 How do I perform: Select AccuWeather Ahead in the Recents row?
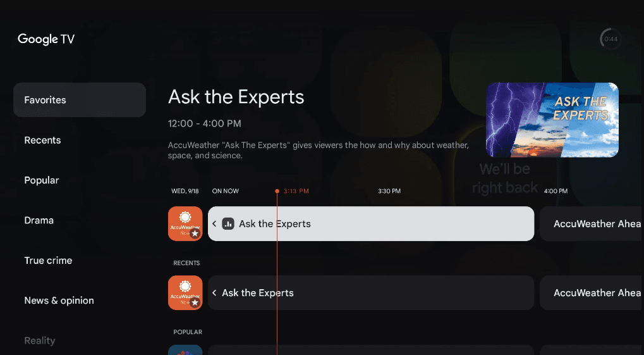592,292
